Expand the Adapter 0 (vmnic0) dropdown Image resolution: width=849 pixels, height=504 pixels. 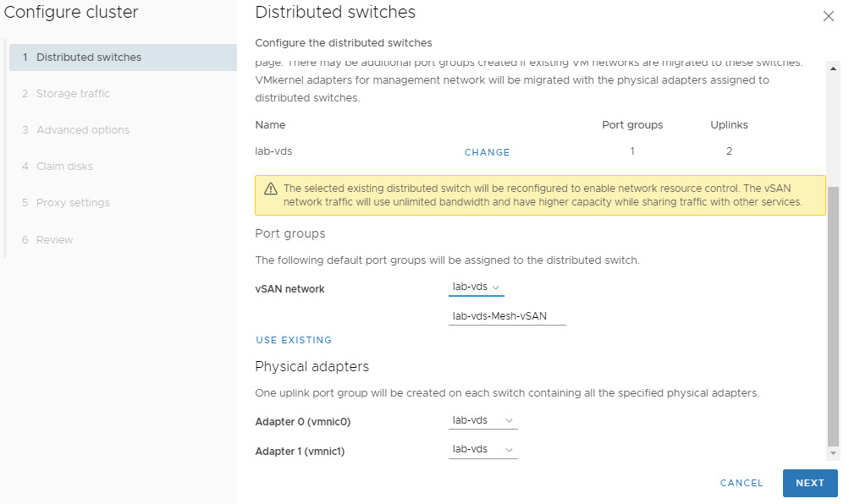click(x=482, y=420)
